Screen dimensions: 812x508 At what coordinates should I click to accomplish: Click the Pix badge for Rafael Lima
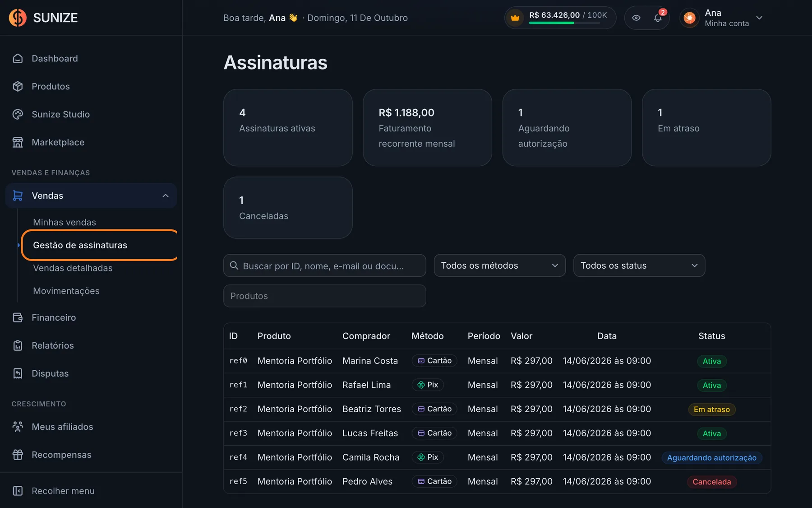click(428, 385)
